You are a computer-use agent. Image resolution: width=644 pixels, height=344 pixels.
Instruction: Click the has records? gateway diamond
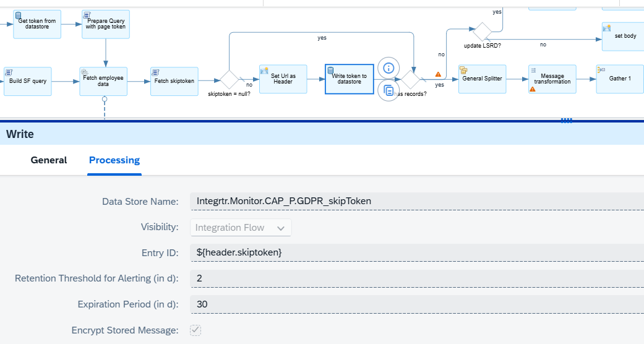coord(410,79)
